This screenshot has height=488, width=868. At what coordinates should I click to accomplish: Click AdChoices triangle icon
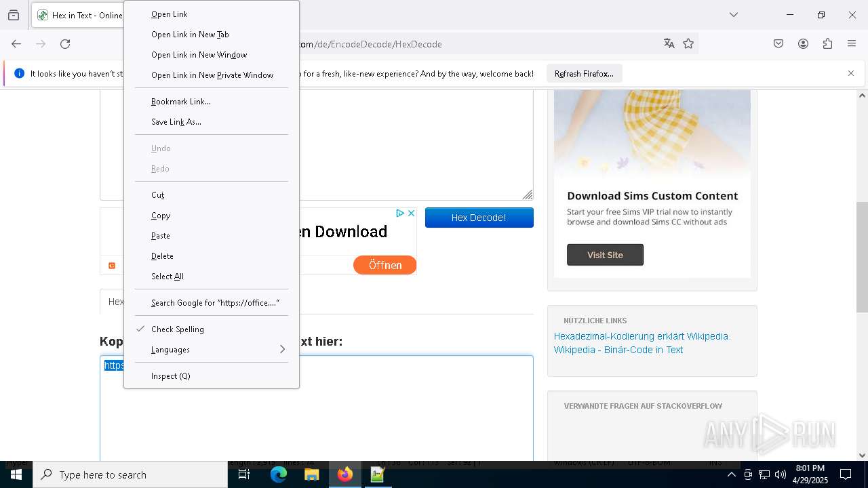[400, 213]
